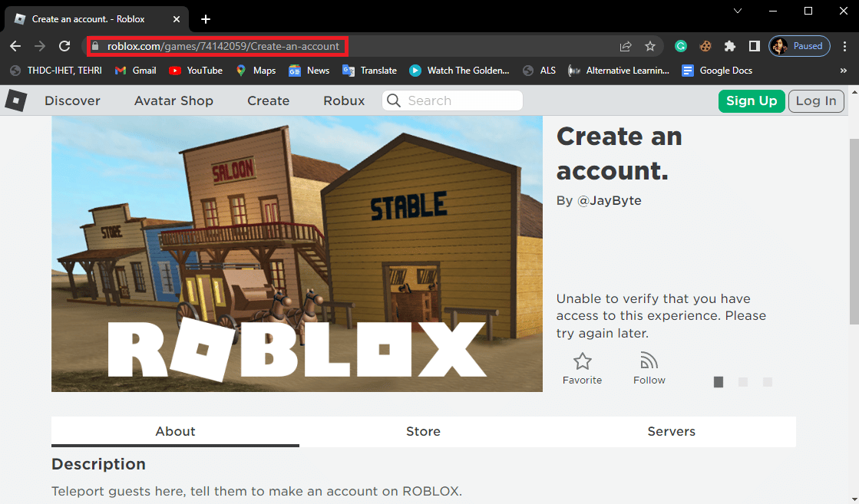
Task: Switch to the Servers tab
Action: point(671,431)
